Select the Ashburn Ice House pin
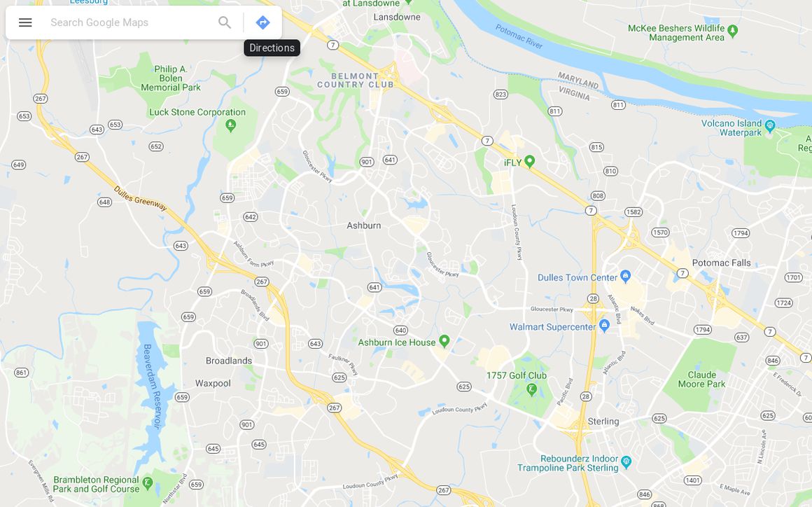Screen dimensions: 812x507 444,341
